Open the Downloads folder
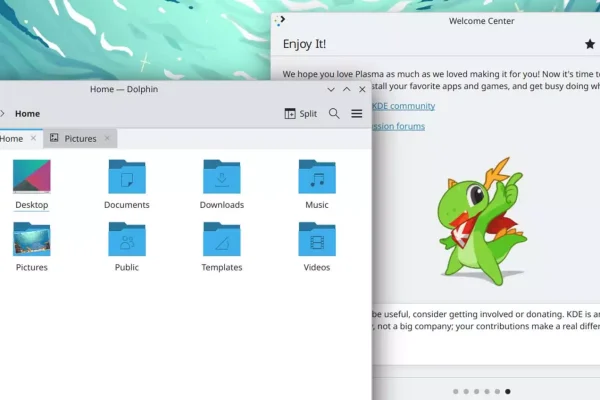 (221, 180)
